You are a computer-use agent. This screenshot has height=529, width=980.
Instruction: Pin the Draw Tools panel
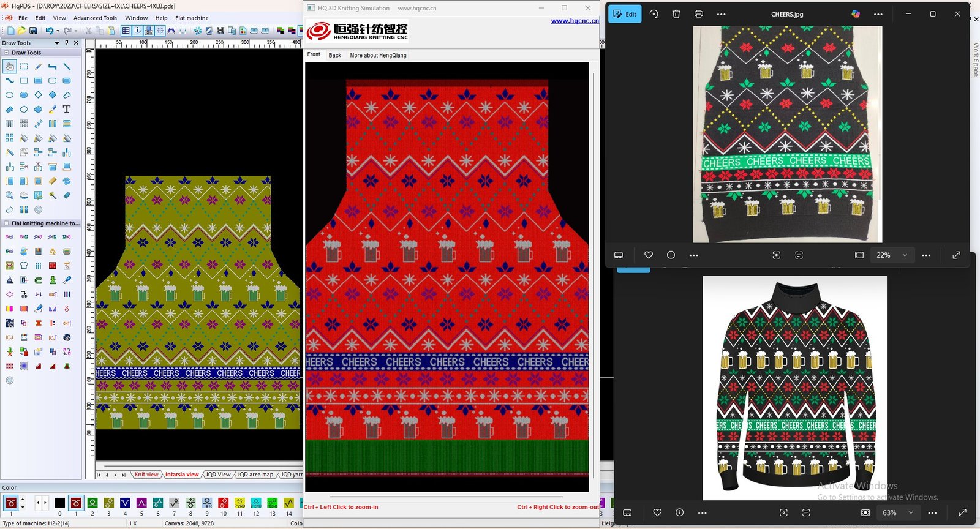coord(67,43)
